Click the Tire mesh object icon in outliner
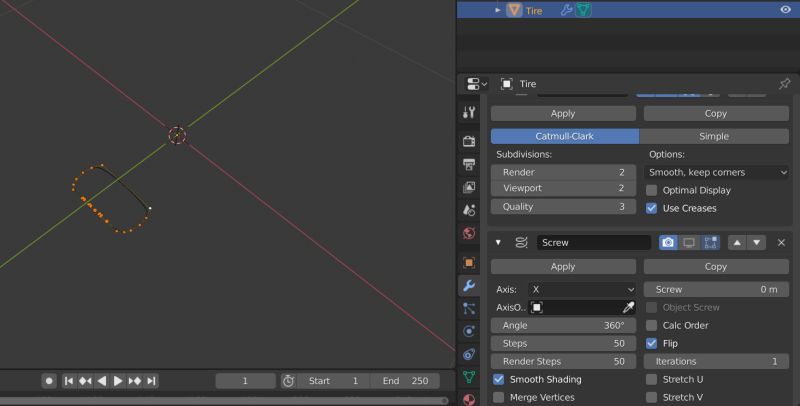 (514, 10)
